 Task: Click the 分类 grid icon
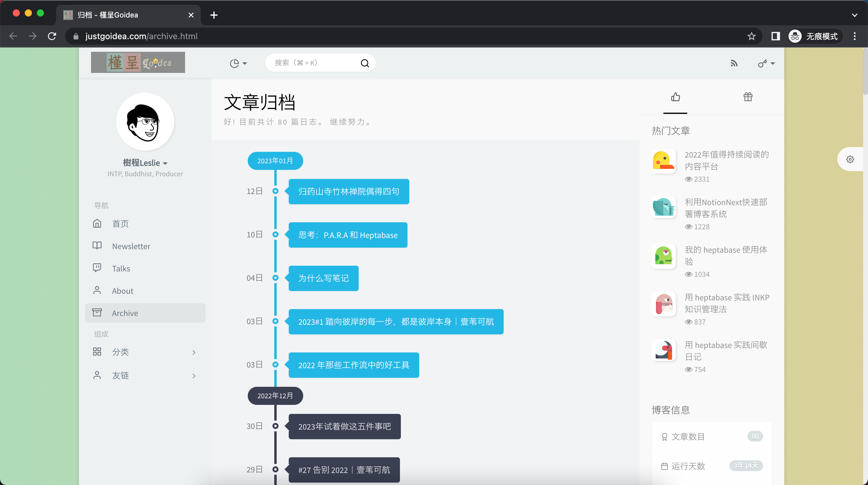pyautogui.click(x=97, y=352)
